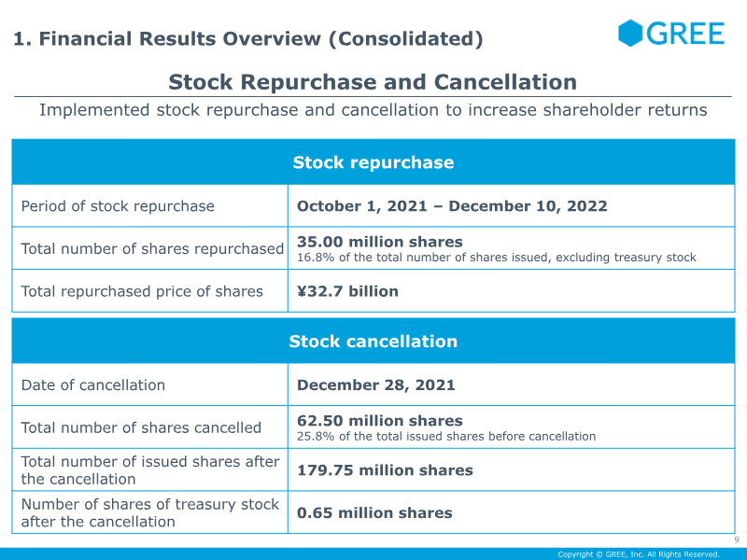Image resolution: width=747 pixels, height=560 pixels.
Task: Click the subtitle about increasing shareholder returns
Action: [373, 110]
